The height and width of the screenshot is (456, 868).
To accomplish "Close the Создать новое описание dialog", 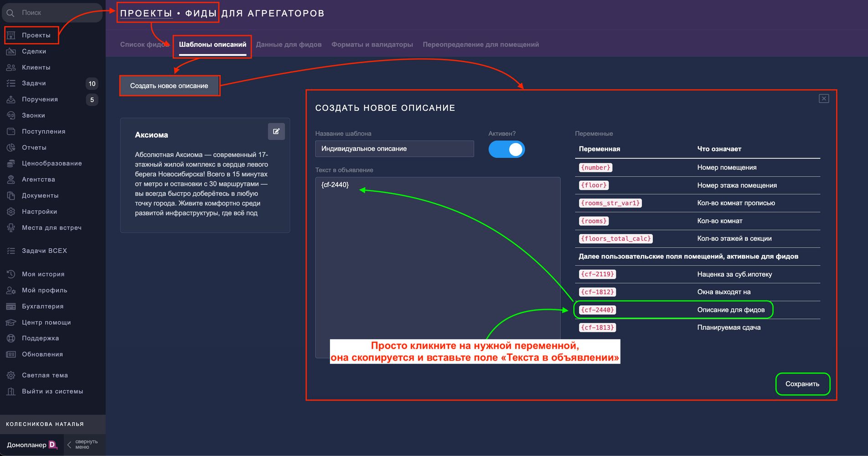I will click(x=824, y=98).
